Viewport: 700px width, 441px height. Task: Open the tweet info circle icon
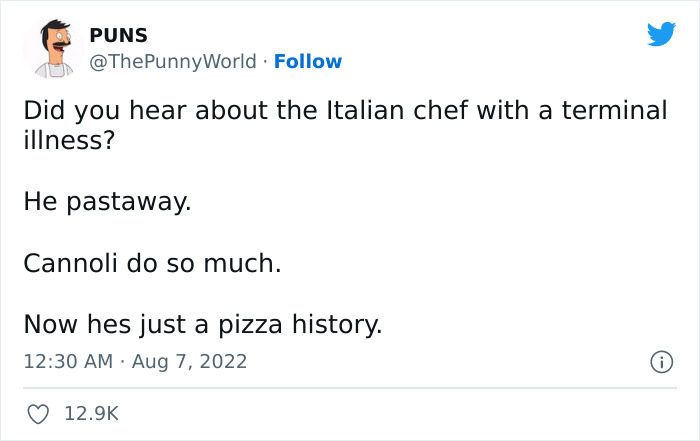tap(660, 361)
